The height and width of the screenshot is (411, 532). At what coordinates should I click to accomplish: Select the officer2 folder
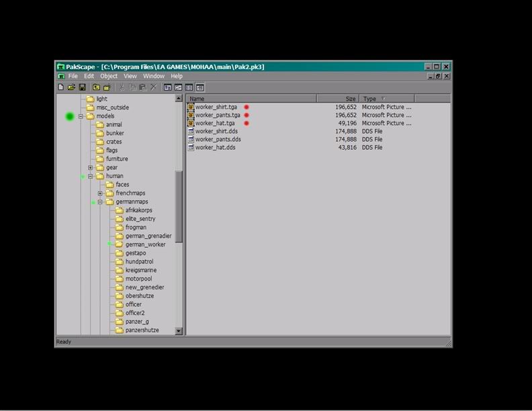pos(135,313)
